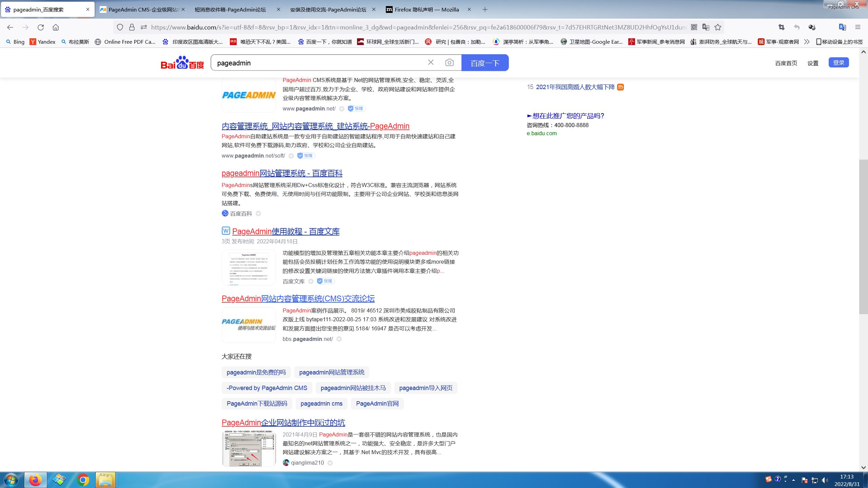Click the translate page icon in address bar
The image size is (868, 488).
click(x=706, y=27)
